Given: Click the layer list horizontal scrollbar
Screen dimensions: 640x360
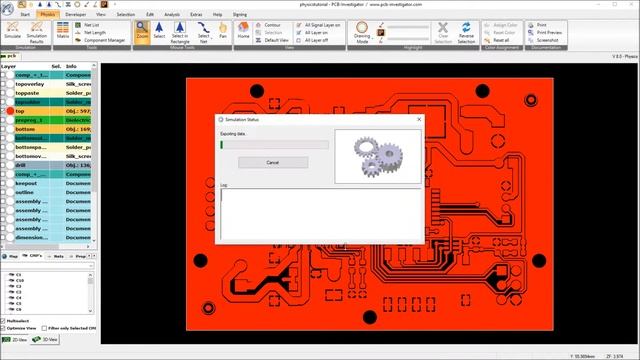Looking at the screenshot, I should pyautogui.click(x=46, y=247).
